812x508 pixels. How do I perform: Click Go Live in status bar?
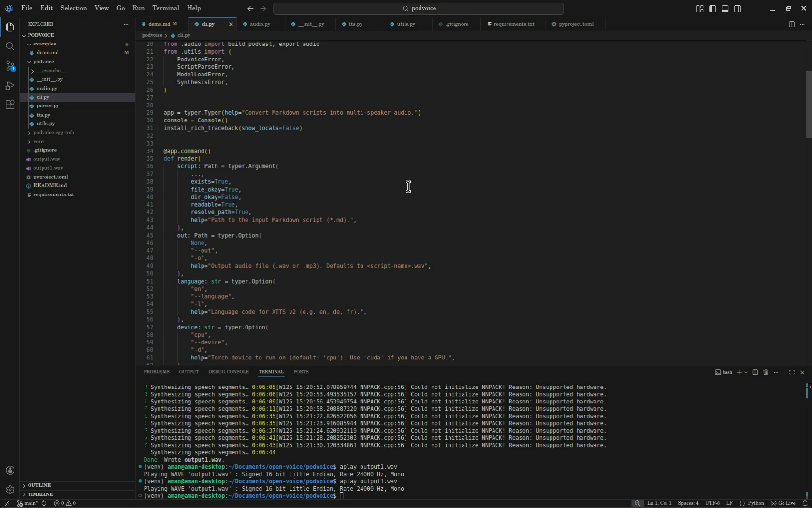tap(783, 503)
